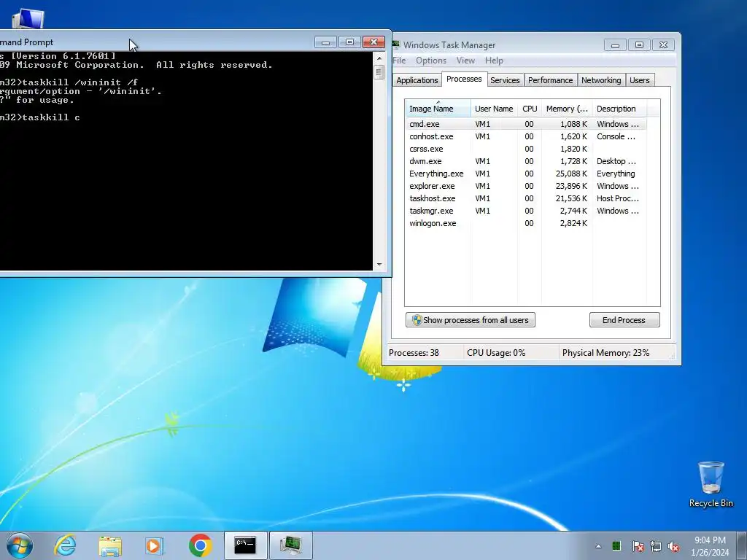Click the Task Manager title bar icon

(x=395, y=44)
